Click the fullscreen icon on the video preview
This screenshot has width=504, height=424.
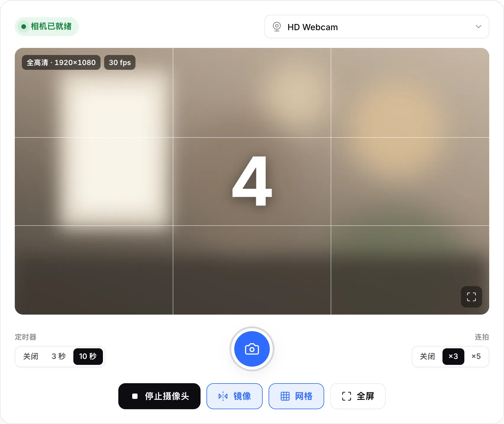[x=471, y=297]
